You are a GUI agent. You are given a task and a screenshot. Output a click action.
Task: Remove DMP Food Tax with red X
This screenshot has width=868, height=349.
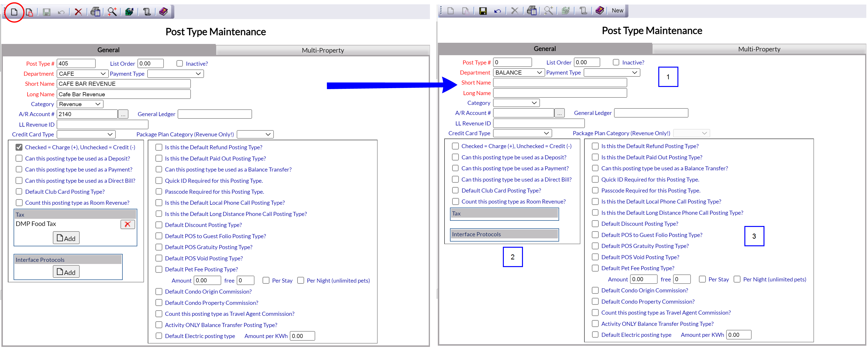pos(128,224)
